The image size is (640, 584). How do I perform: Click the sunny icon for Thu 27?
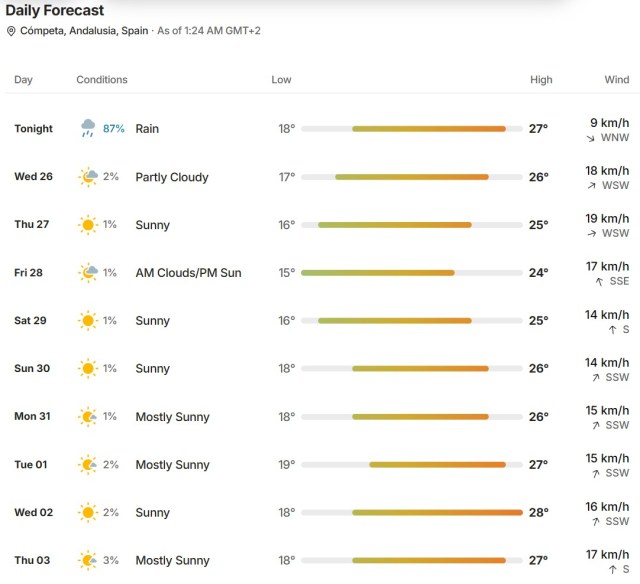(88, 225)
